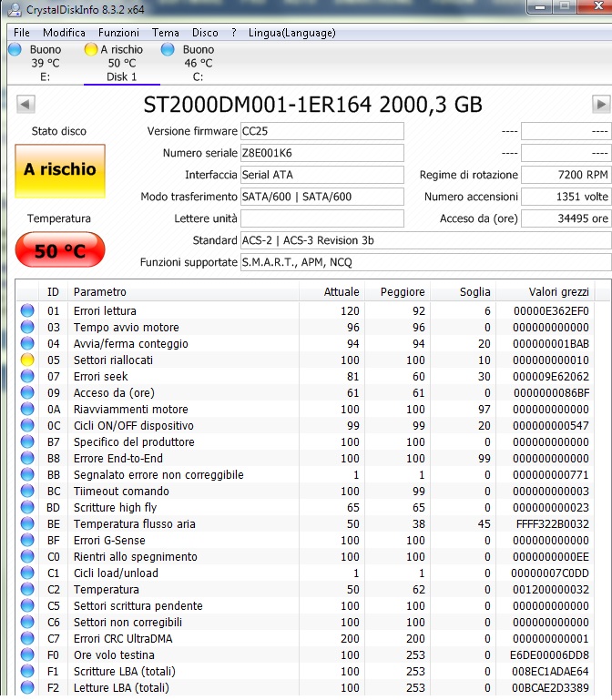The image size is (612, 700).
Task: Click the ID column header
Action: click(x=53, y=292)
